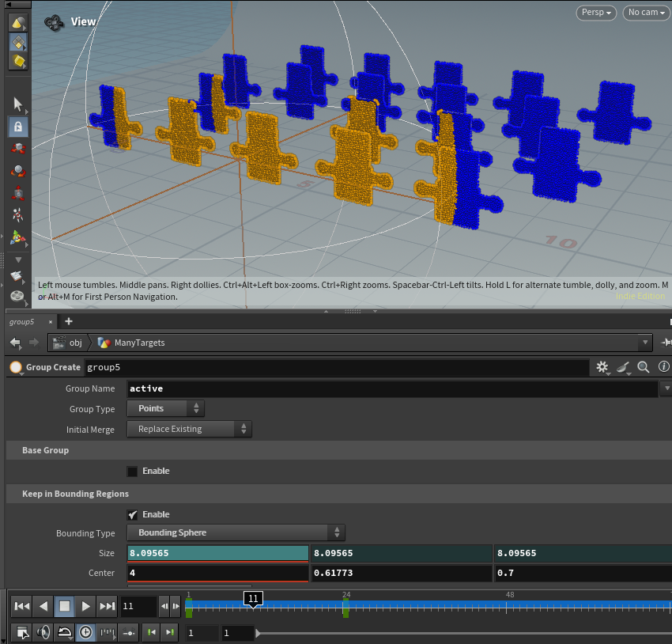
Task: Toggle the Secure Selection lock icon
Action: 18,127
